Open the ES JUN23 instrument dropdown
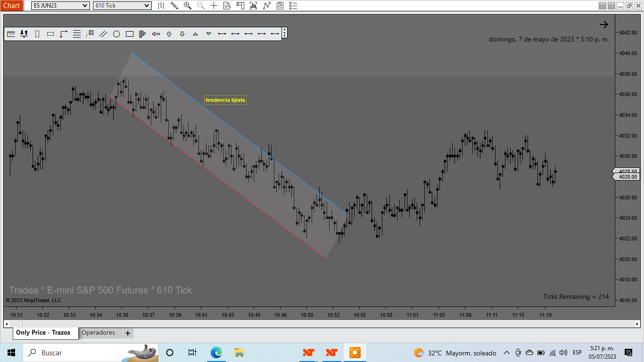This screenshot has width=644, height=362. pyautogui.click(x=60, y=6)
